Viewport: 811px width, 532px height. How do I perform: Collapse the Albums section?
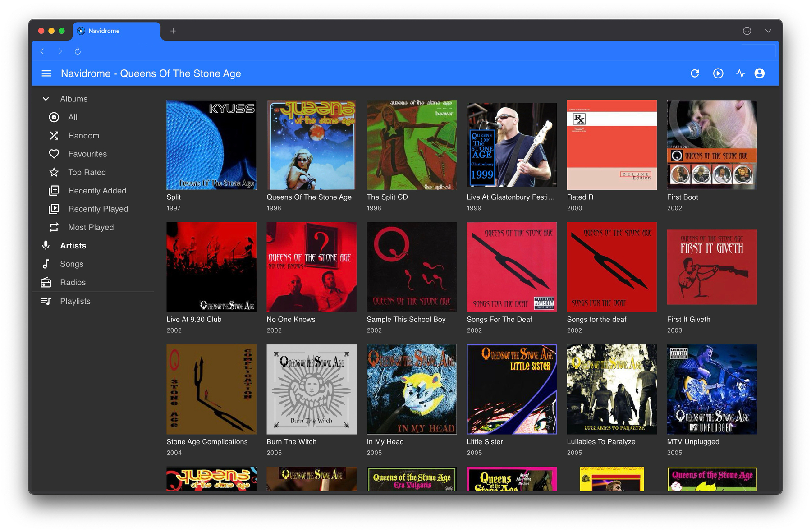[x=46, y=99]
